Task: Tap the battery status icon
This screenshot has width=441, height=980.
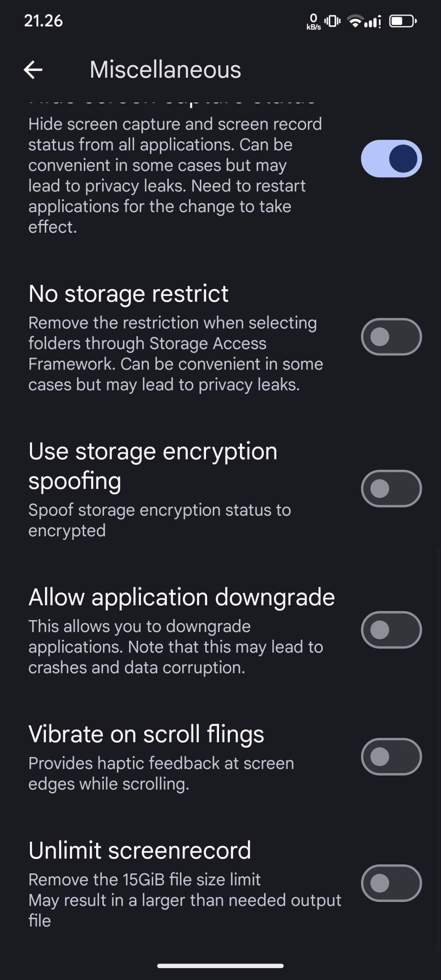Action: click(x=403, y=21)
